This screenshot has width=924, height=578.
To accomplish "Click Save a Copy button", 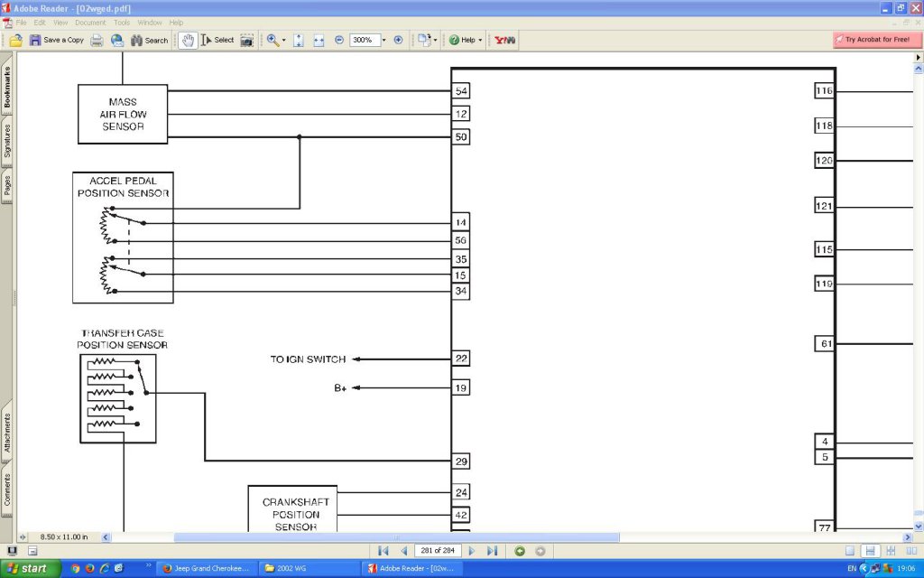I will pyautogui.click(x=56, y=40).
